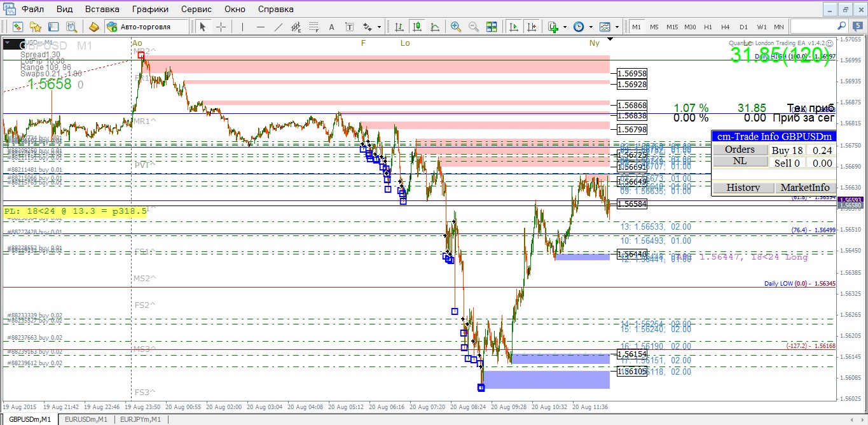Click the chart shift triangle marker

click(610, 39)
